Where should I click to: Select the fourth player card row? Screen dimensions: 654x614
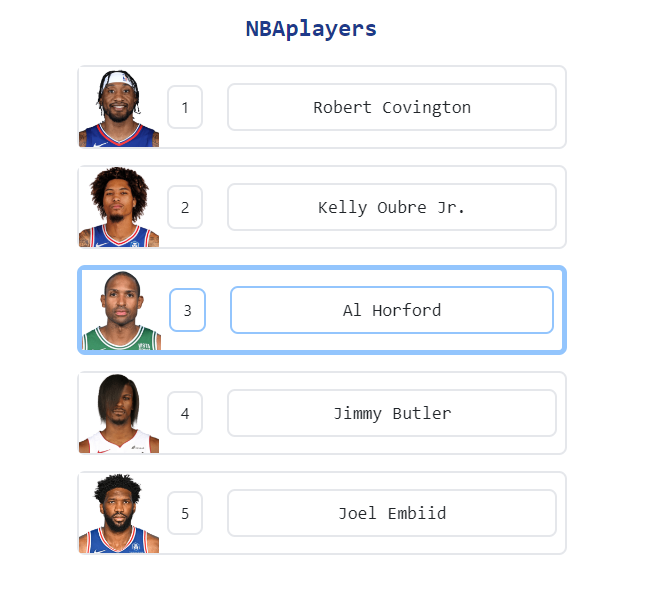(322, 413)
